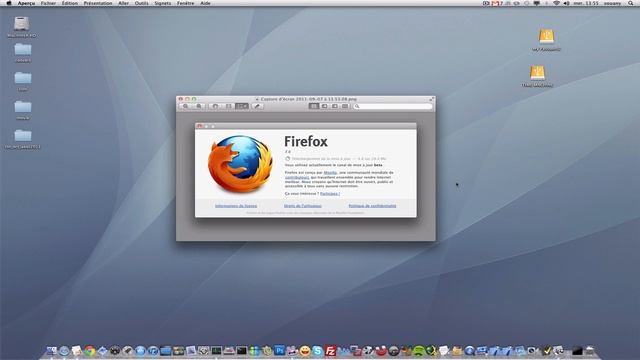Open the Aller menu
This screenshot has width=640, height=360.
123,3
